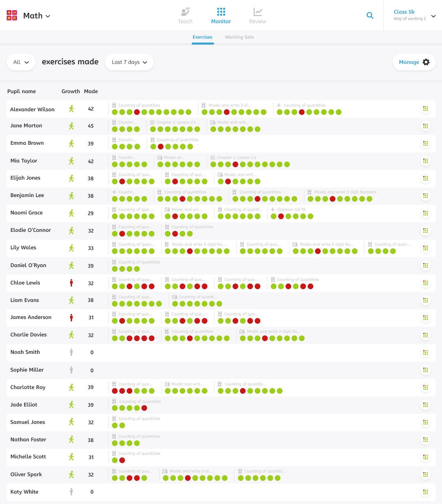Viewport: 442px width, 504px height.
Task: Click the gear icon next to Manage
Action: click(426, 62)
